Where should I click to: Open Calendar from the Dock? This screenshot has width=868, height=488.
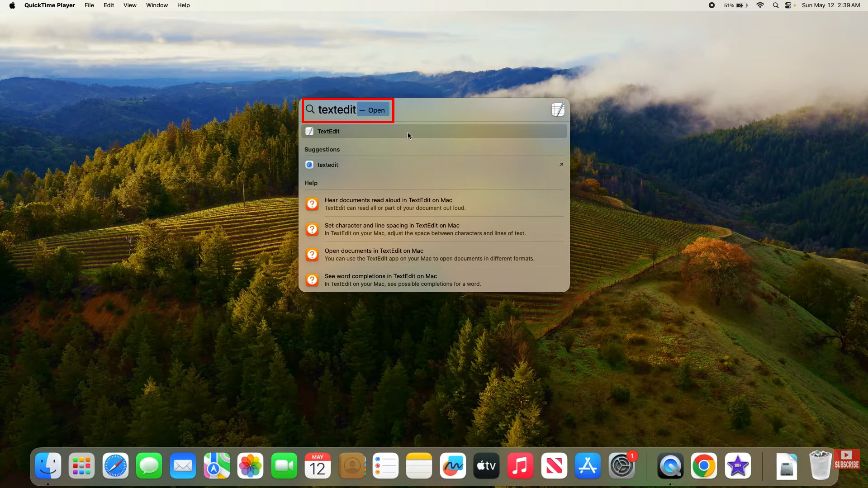point(318,466)
